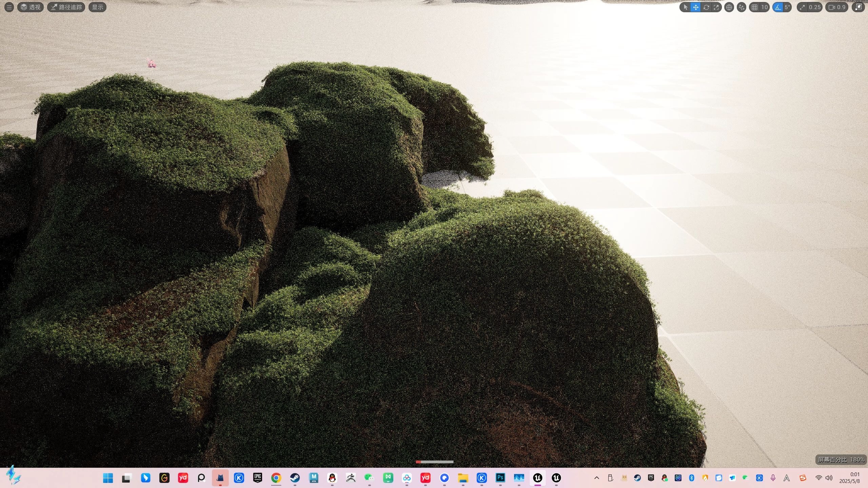Open Autodesk Maya in taskbar
This screenshot has height=488, width=868.
coord(314,478)
